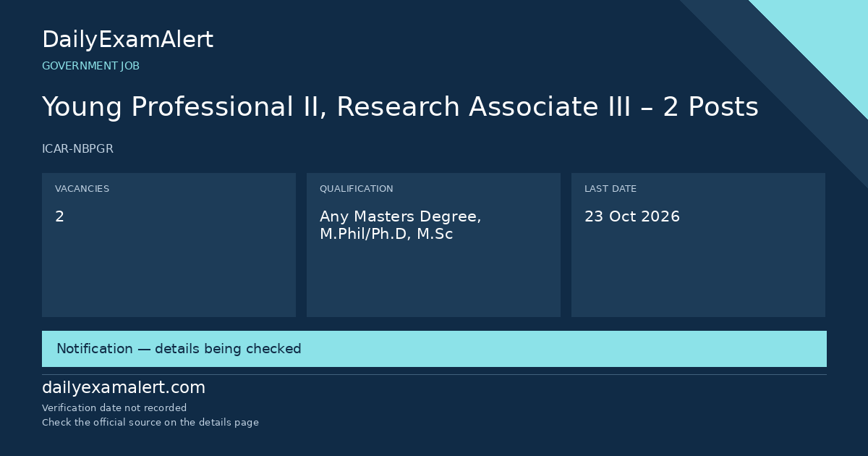
Task: Select the vacancies value 2
Action: (59, 216)
